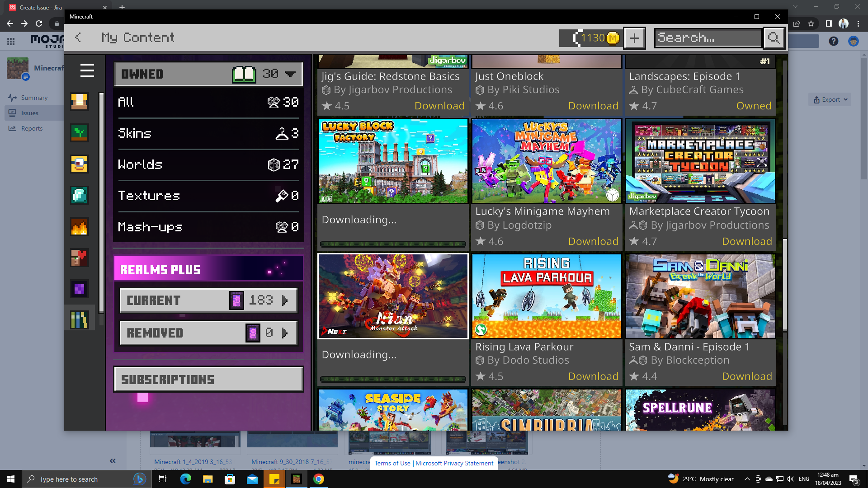Select the Textures category
This screenshot has width=868, height=488.
pos(208,196)
